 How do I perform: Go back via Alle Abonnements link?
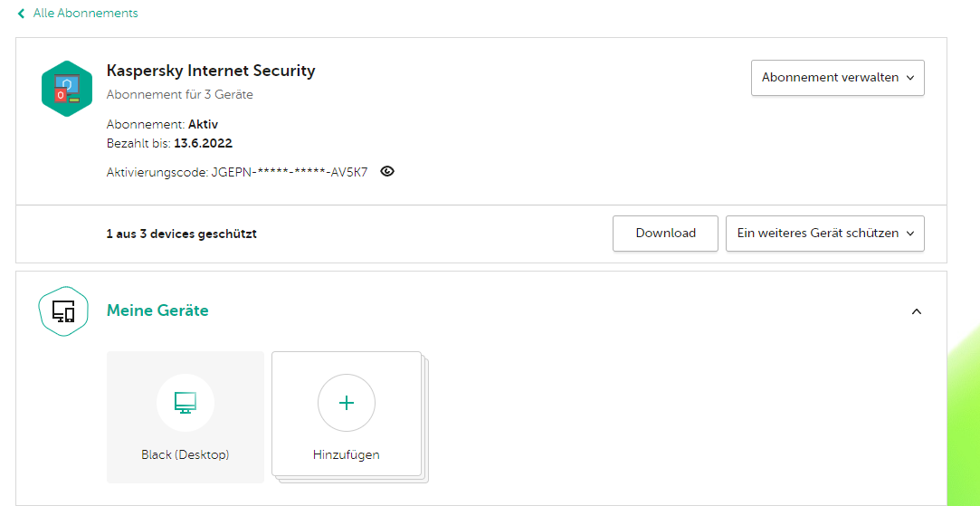[x=85, y=14]
